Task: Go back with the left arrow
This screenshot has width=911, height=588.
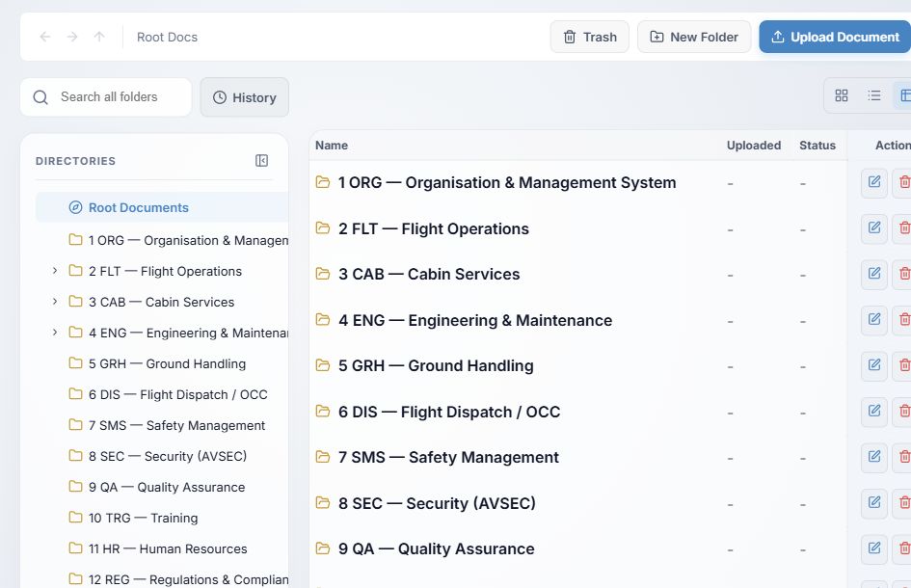Action: [x=44, y=37]
